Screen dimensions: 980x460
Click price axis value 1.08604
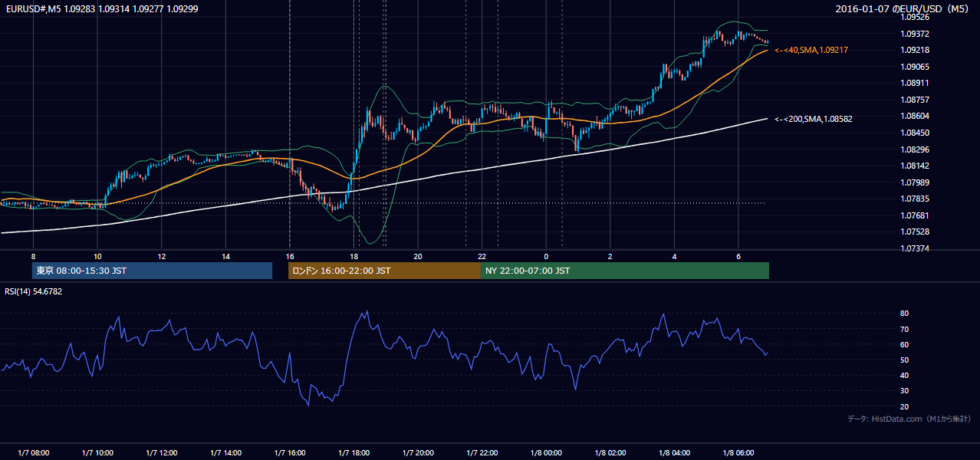[x=915, y=116]
